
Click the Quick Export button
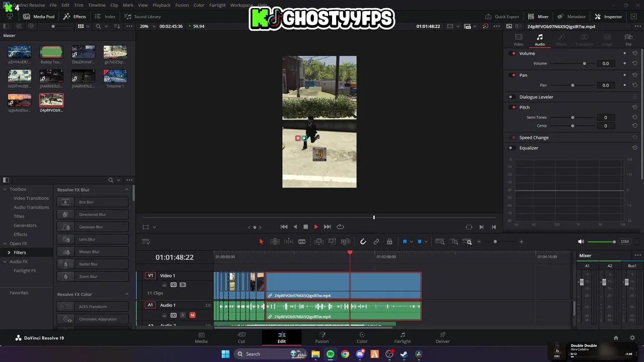coord(502,17)
